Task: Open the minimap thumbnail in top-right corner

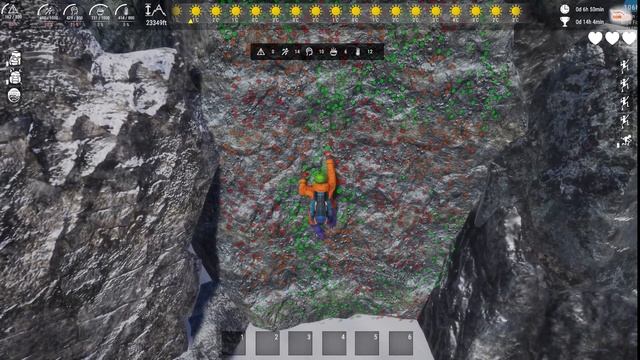Action: [x=622, y=14]
